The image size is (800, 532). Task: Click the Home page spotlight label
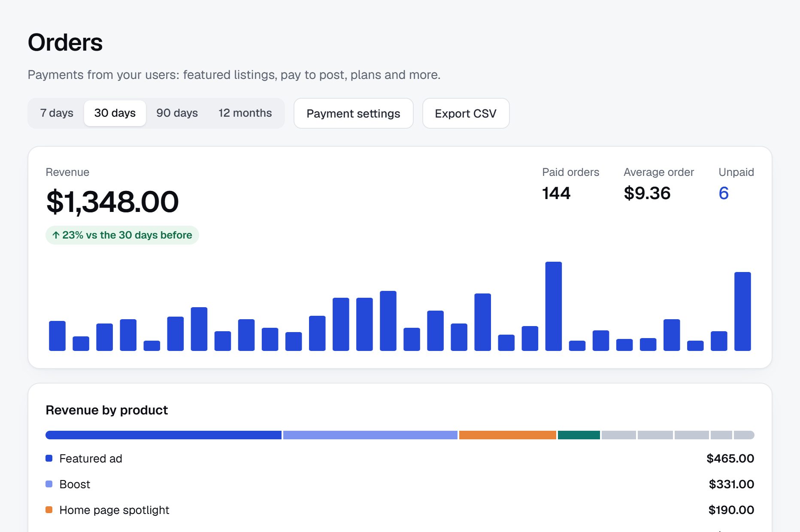tap(114, 510)
